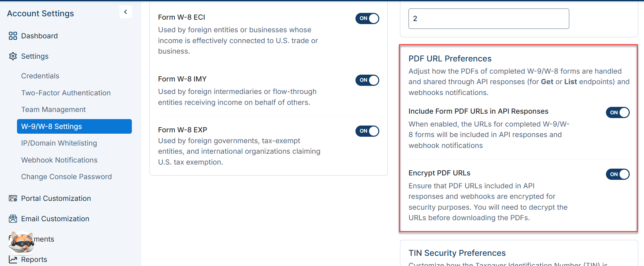Click the Dashboard grid icon
Viewport: 644px width, 266px height.
point(13,36)
